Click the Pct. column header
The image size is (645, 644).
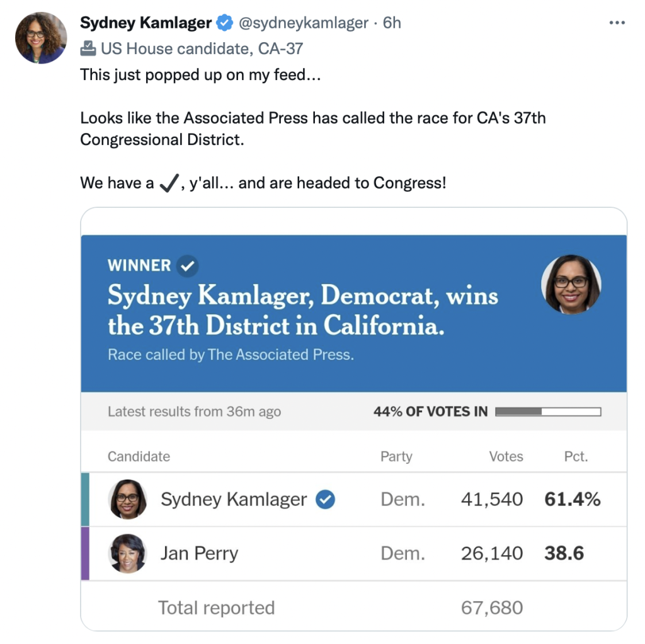pos(576,456)
